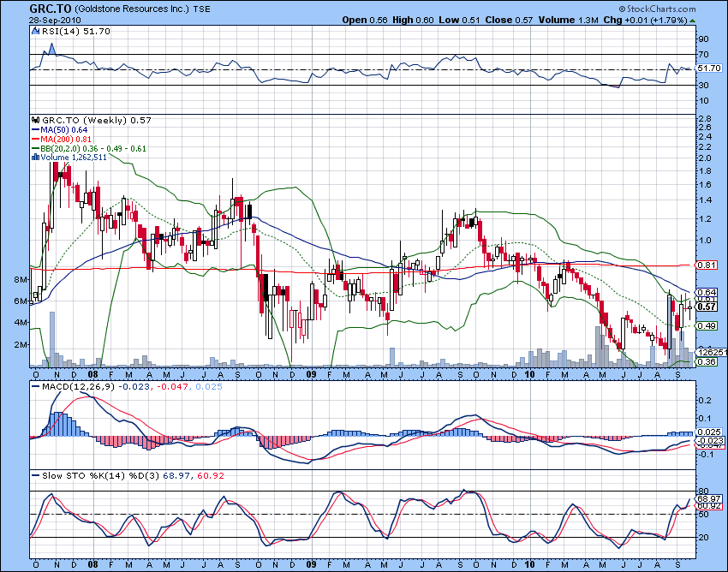Click the 6M volume axis label
Image resolution: width=728 pixels, height=572 pixels.
pyautogui.click(x=21, y=301)
